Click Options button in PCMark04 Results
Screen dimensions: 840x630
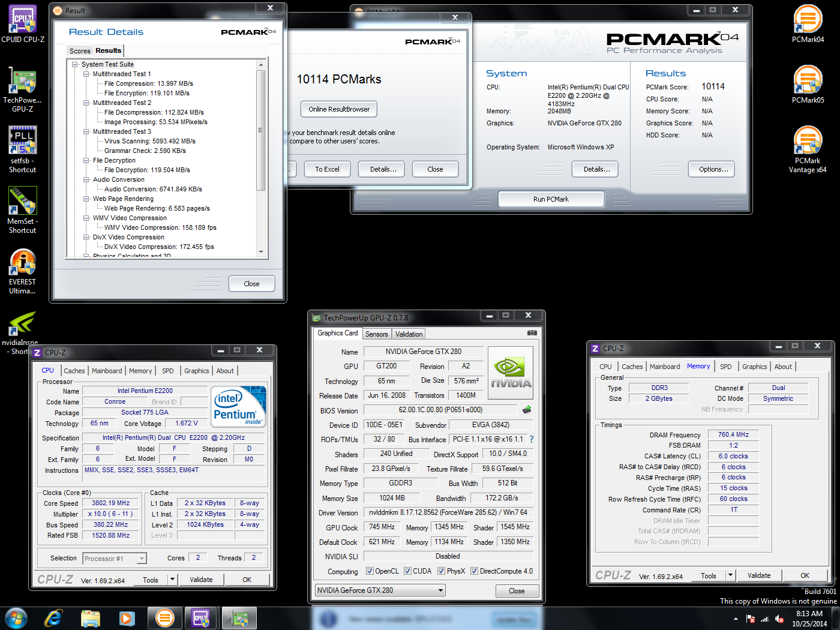click(713, 169)
